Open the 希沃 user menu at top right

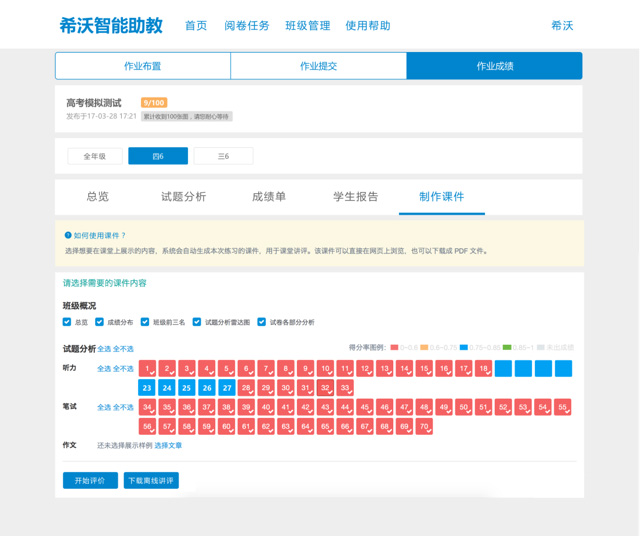click(x=562, y=26)
